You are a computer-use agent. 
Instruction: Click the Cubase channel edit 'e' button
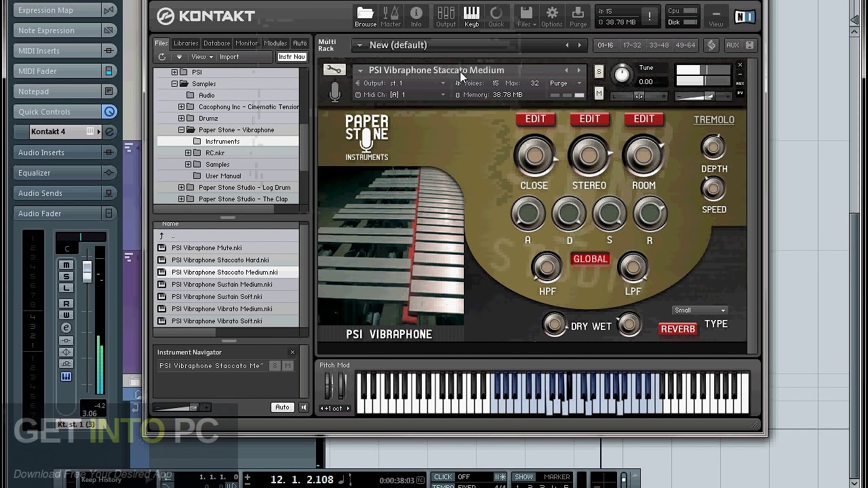66,328
